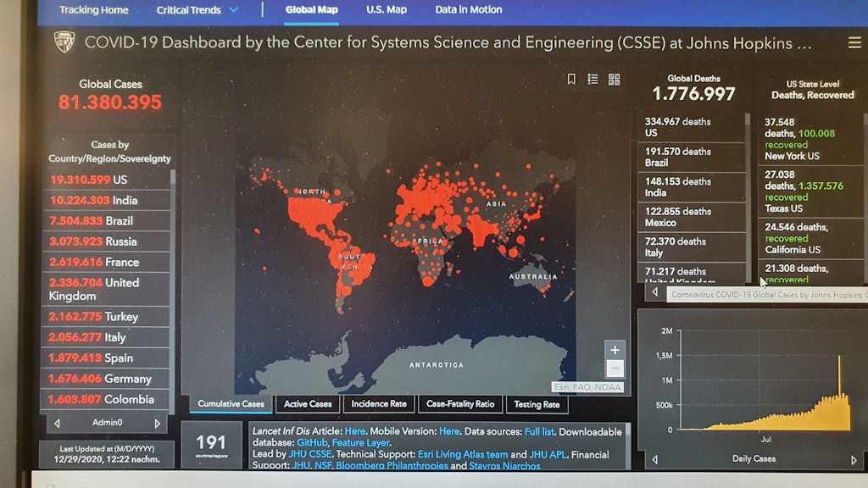This screenshot has width=868, height=488.
Task: Open the JHU APL link
Action: (548, 454)
